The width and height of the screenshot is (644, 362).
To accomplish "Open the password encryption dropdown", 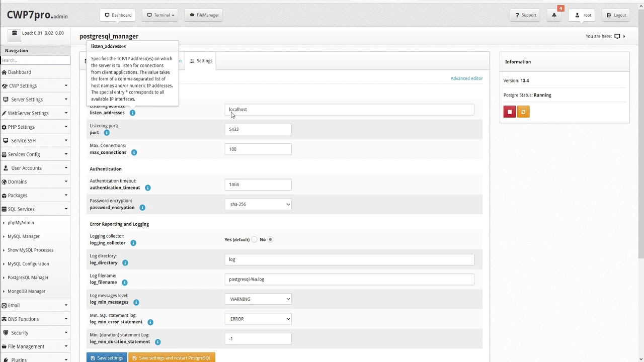I will tap(258, 204).
